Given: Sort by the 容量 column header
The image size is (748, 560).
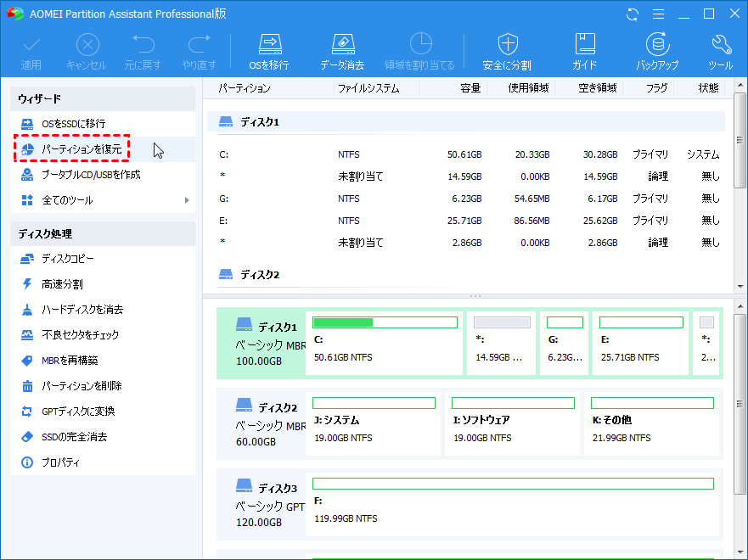Looking at the screenshot, I should pos(470,88).
